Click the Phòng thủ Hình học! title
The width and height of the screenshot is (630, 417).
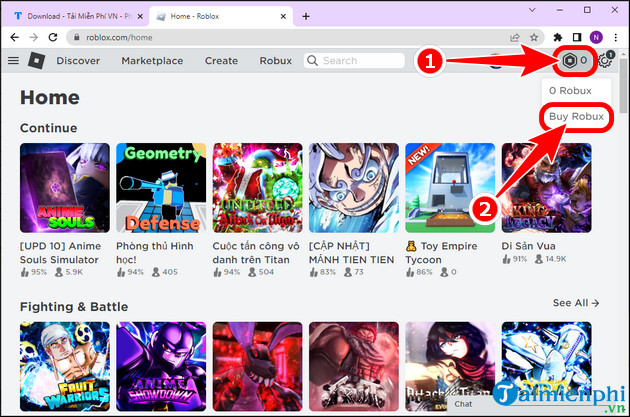[x=155, y=253]
